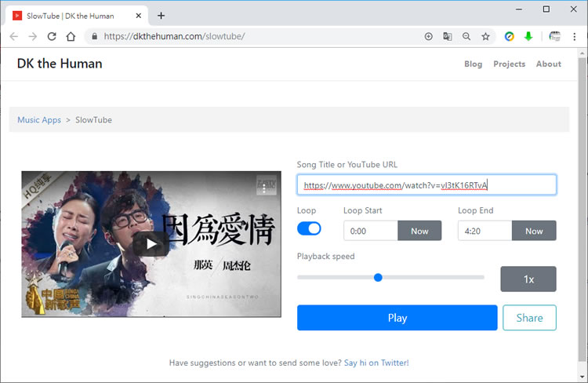Click the Share button
This screenshot has height=383, width=588.
(x=529, y=318)
